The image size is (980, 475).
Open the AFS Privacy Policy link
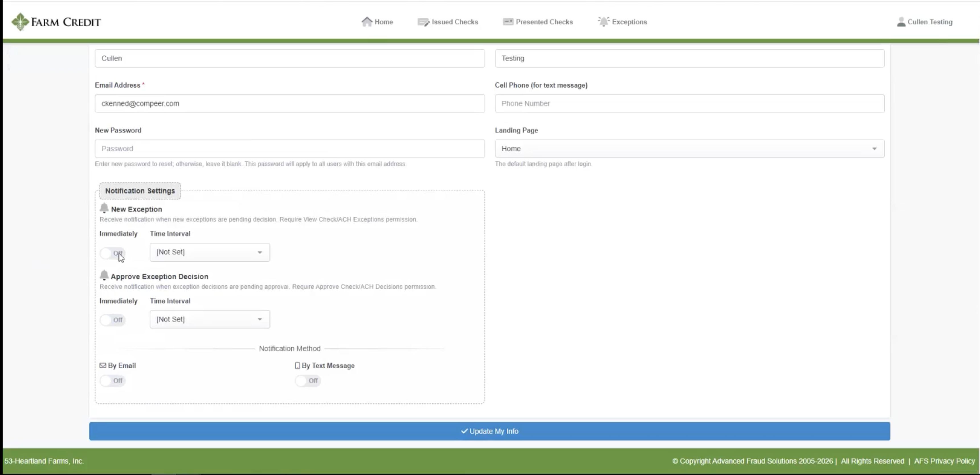click(944, 461)
